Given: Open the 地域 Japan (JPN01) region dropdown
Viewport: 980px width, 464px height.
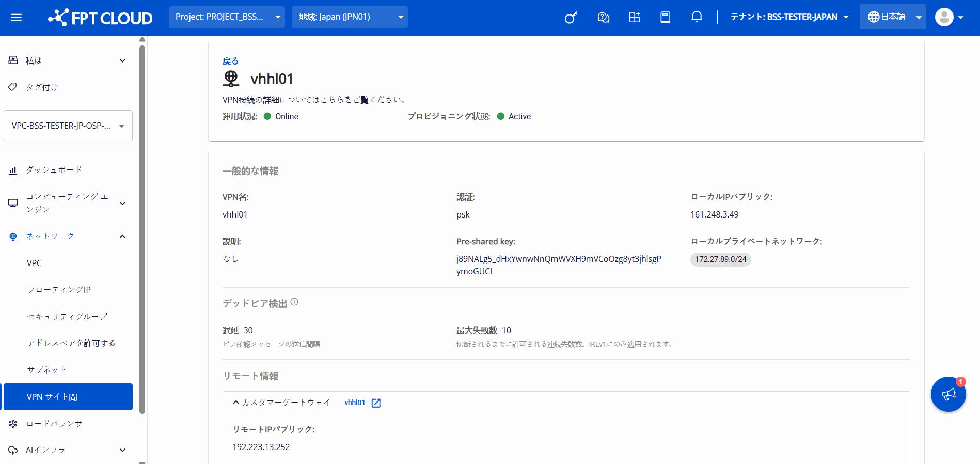Looking at the screenshot, I should coord(350,17).
